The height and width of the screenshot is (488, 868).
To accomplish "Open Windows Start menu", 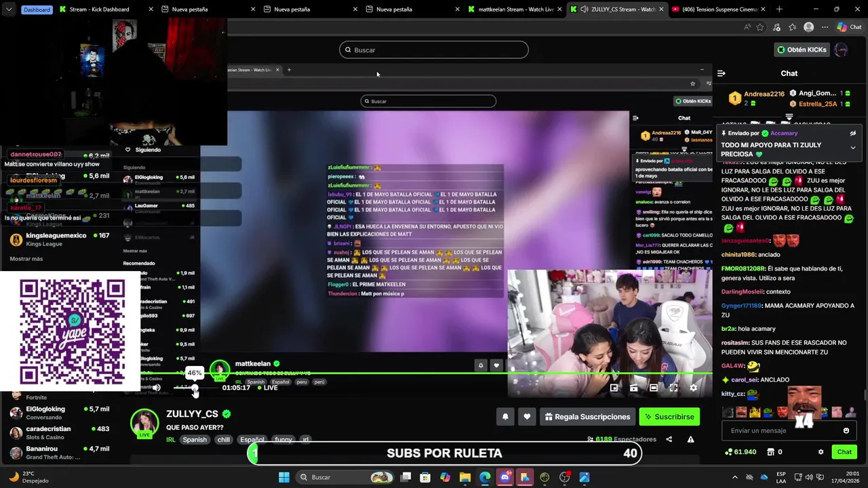I will [284, 477].
